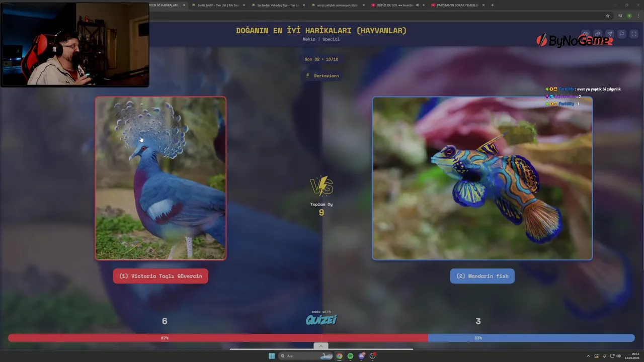Toggle fullscreen mode icon

[x=634, y=34]
